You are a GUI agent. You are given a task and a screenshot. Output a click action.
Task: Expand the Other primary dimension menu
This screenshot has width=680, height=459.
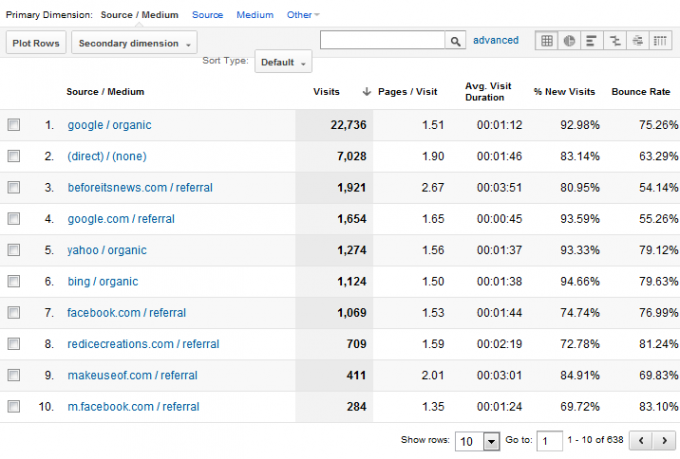303,15
